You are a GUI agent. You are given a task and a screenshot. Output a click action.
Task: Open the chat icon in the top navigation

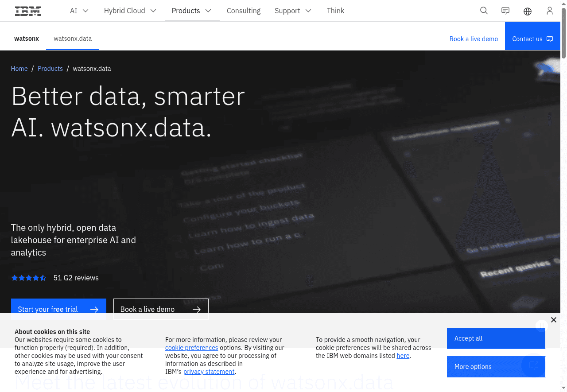tap(505, 11)
